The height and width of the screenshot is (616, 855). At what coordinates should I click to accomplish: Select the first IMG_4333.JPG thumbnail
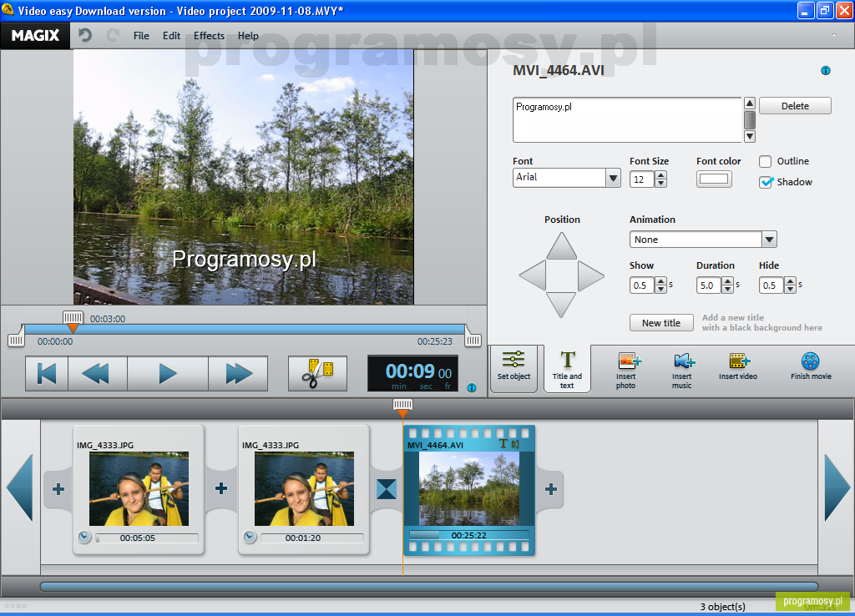pos(139,488)
